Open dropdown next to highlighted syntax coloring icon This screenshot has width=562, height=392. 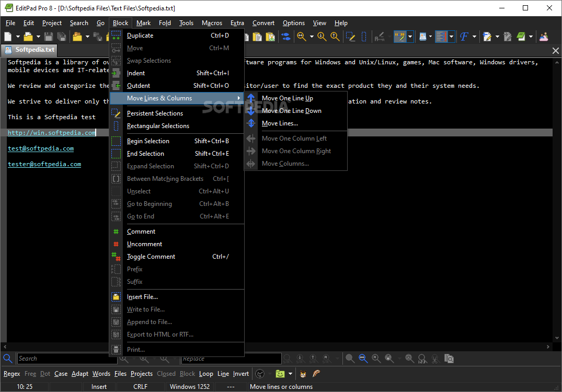410,37
